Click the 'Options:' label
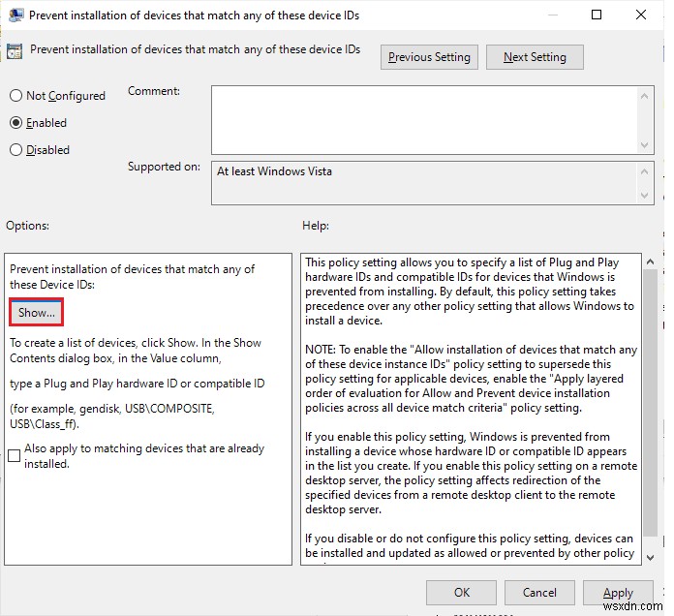Image resolution: width=674 pixels, height=616 pixels. 27,226
